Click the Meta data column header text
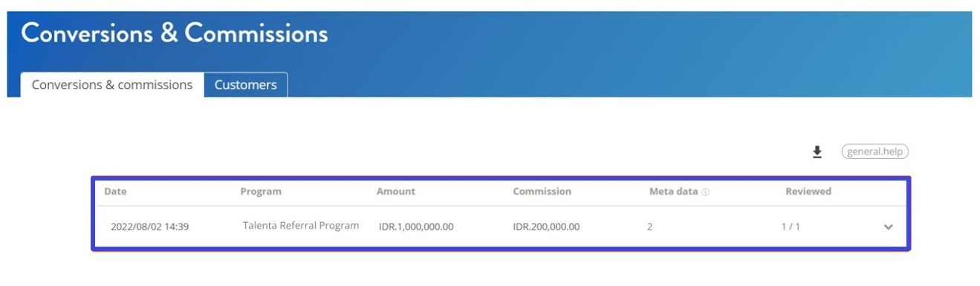The height and width of the screenshot is (286, 980). (x=673, y=191)
